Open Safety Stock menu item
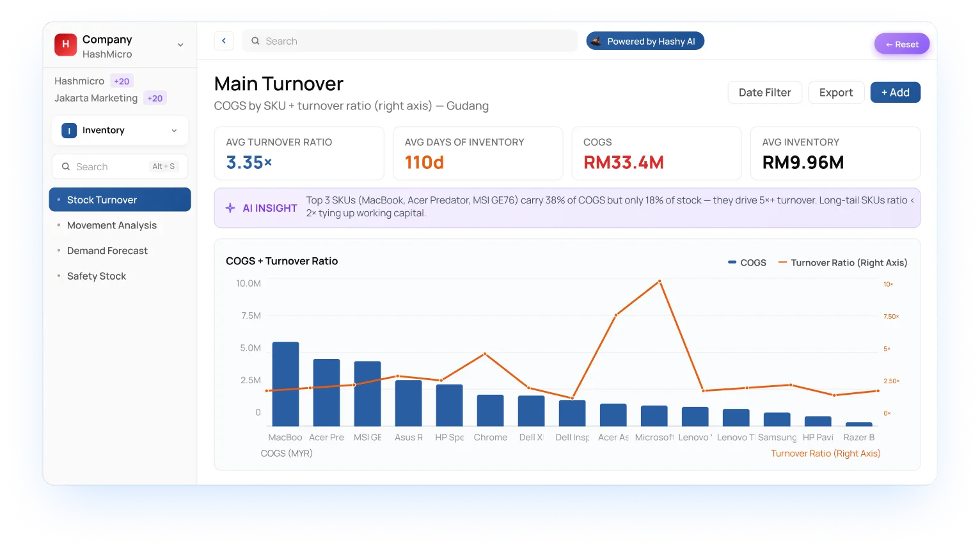 click(x=97, y=276)
